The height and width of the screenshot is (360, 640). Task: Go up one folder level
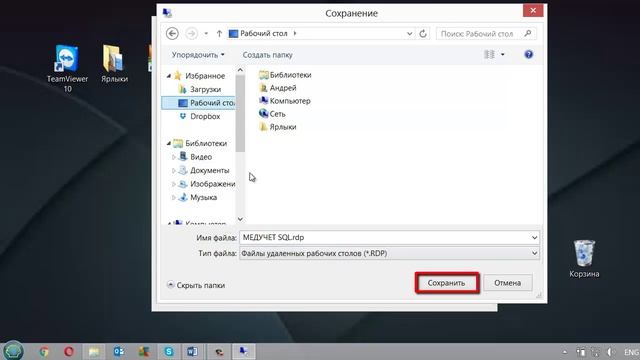(x=219, y=33)
